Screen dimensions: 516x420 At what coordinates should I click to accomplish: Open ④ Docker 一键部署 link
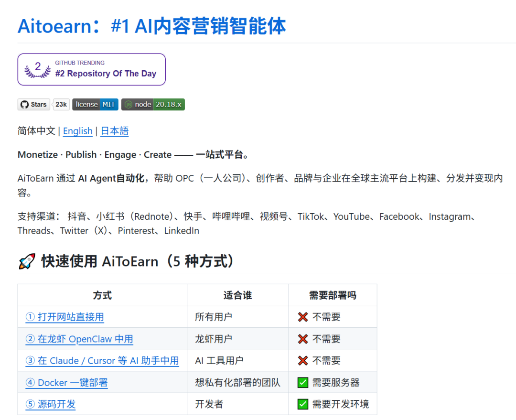[66, 382]
